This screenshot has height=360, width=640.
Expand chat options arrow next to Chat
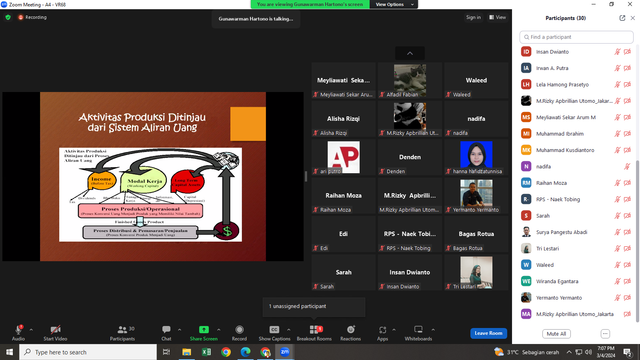(x=179, y=329)
